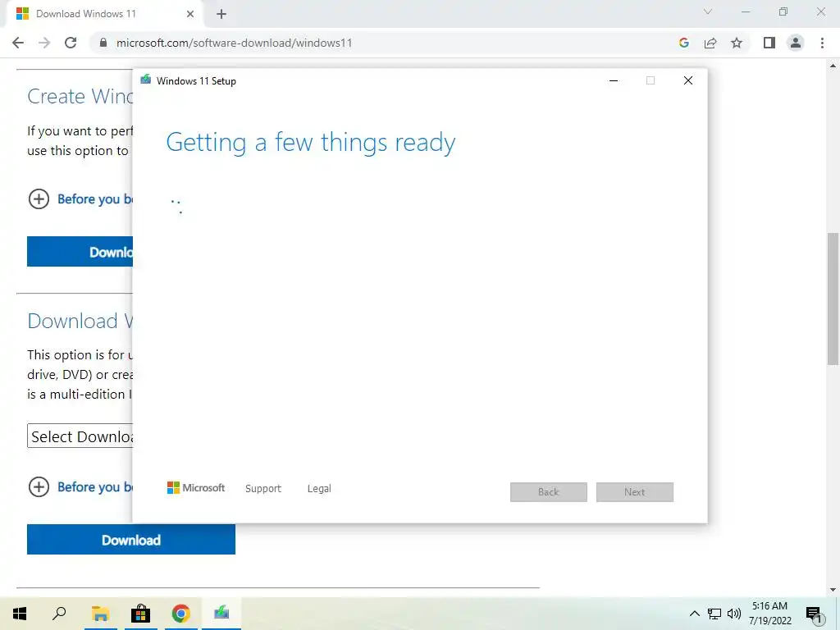Select Windows 11 Setup taskbar icon

pos(221,614)
